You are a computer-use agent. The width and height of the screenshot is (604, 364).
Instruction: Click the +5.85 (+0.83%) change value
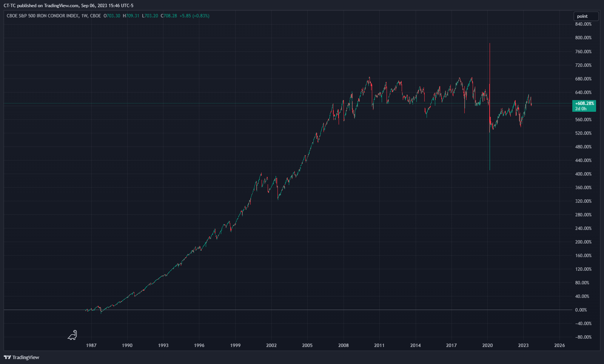(194, 16)
